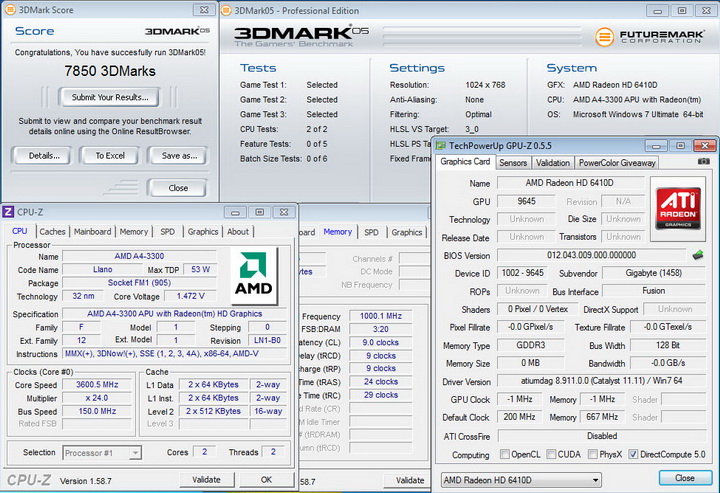720x493 pixels.
Task: Select the Graphics Card tab in GPU-Z
Action: coord(465,162)
